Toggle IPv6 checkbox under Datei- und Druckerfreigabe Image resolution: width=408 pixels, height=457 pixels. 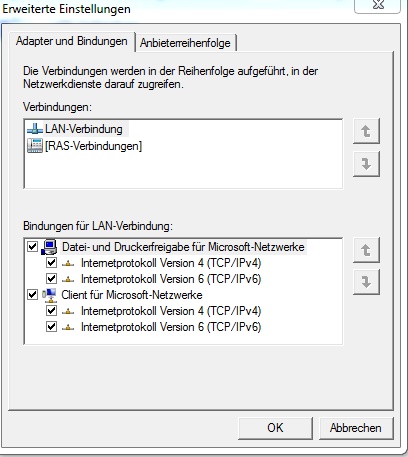pos(51,279)
